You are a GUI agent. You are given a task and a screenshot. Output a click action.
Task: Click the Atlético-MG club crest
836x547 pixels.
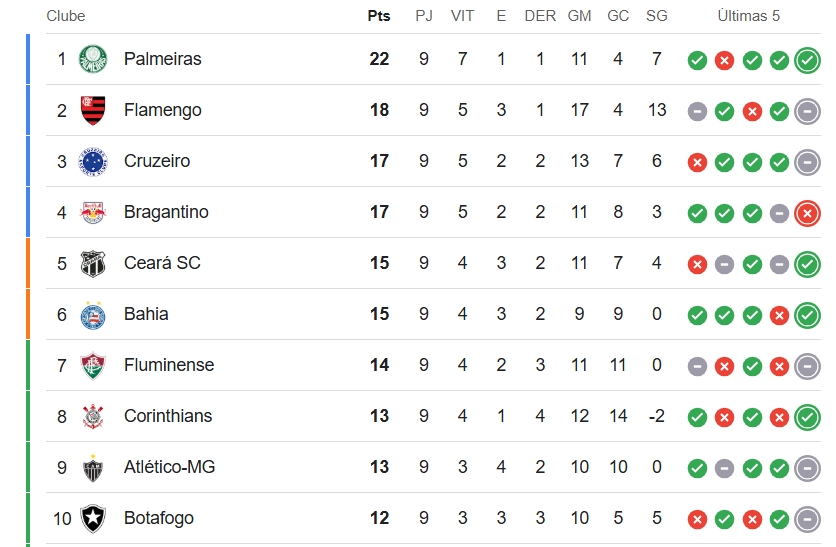tap(93, 468)
